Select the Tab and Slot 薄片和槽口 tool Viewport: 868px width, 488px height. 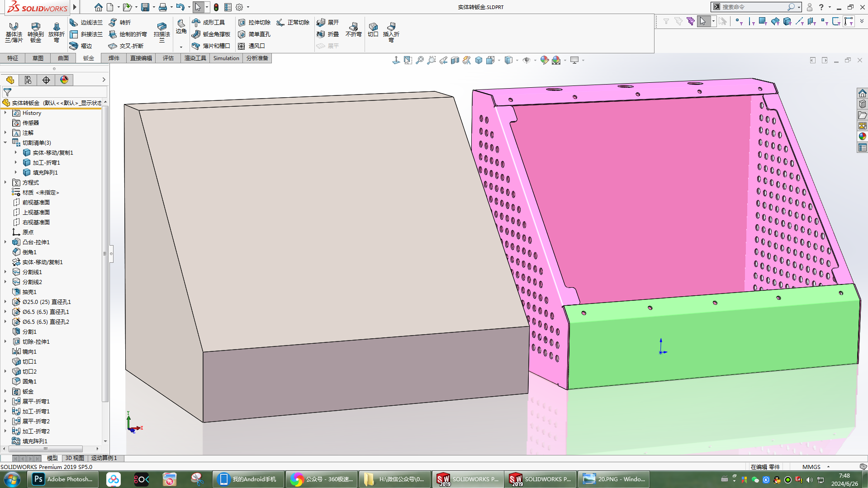[211, 46]
